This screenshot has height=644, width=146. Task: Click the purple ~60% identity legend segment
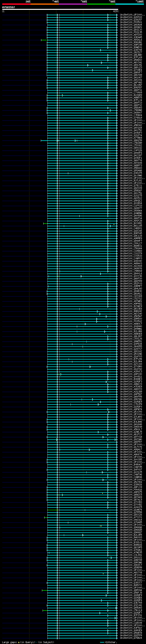(73, 4)
